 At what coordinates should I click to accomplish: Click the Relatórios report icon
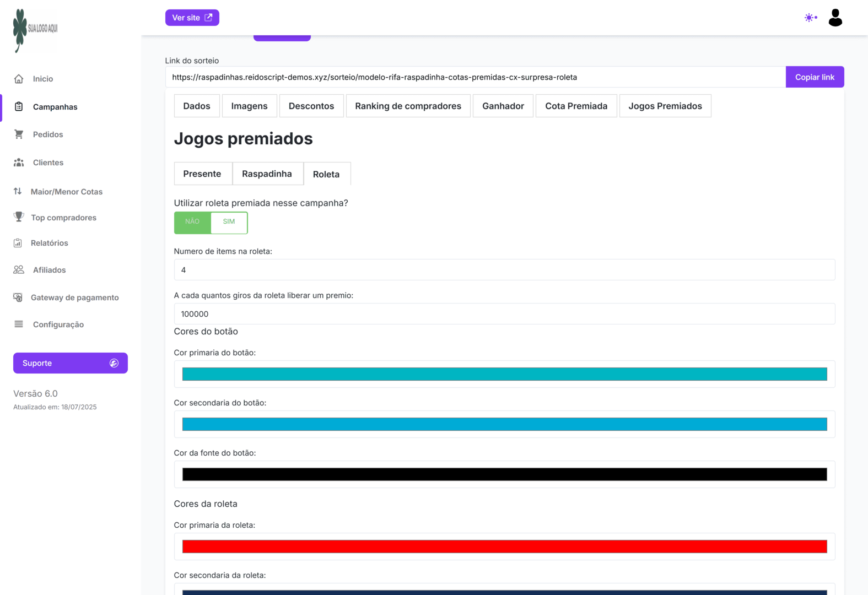pos(18,243)
